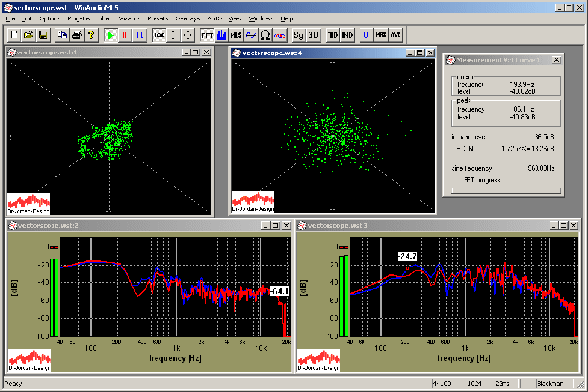
Task: Open the vectorscope.wst:3 window system menu
Action: tap(302, 226)
